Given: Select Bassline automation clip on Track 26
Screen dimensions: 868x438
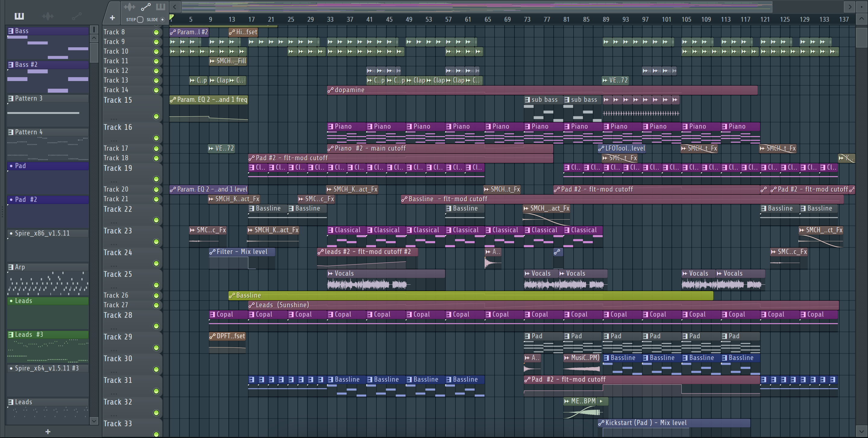Looking at the screenshot, I should [471, 295].
